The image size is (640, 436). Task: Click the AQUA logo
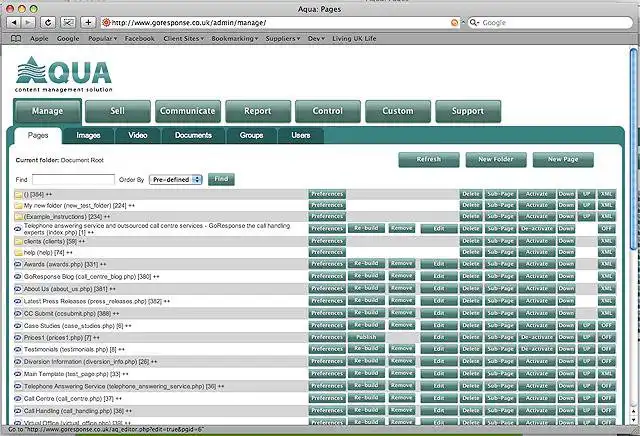[63, 74]
